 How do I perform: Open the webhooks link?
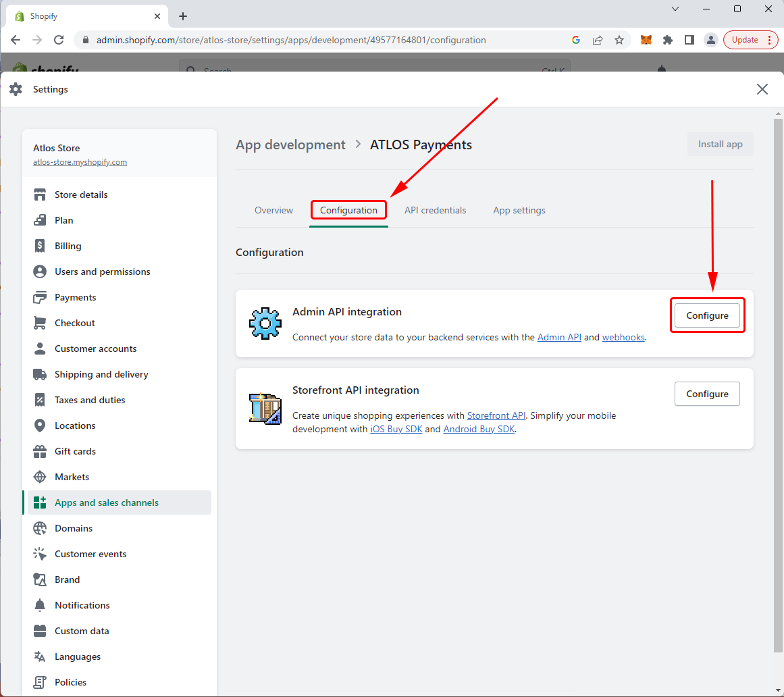coord(623,338)
